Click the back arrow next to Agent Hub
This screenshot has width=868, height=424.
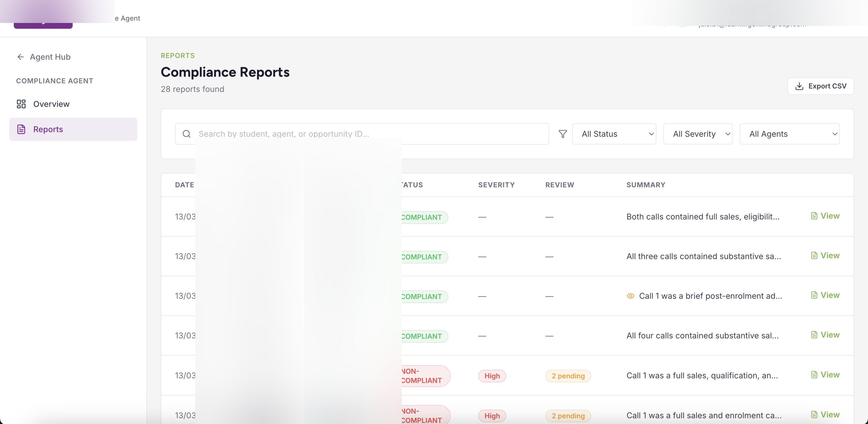(20, 57)
